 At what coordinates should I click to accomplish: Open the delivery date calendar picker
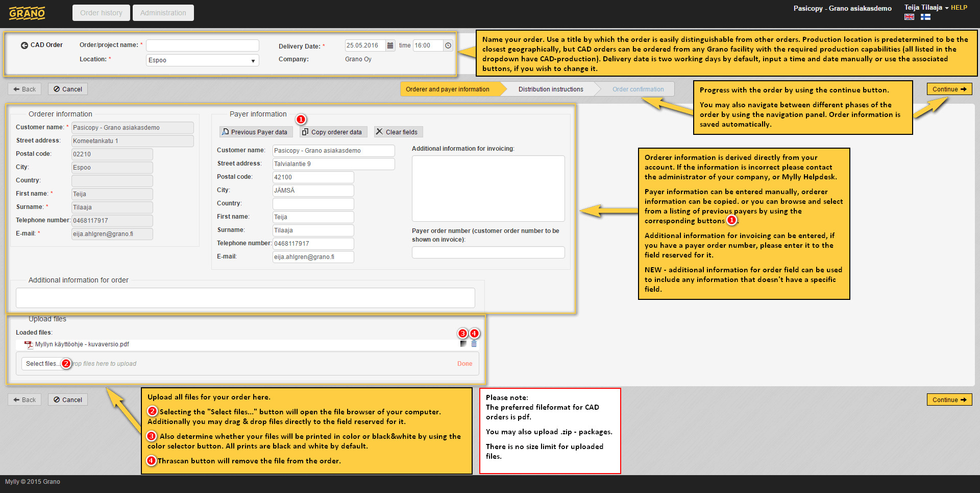[390, 45]
